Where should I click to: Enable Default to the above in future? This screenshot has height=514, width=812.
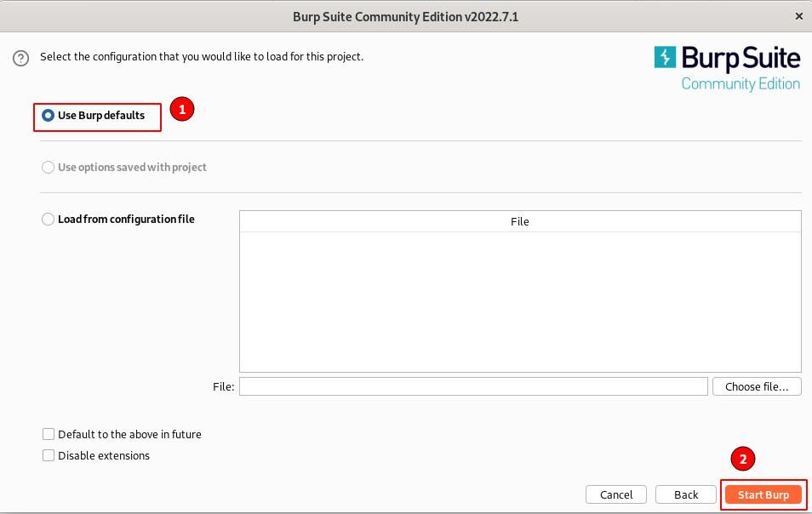point(49,434)
